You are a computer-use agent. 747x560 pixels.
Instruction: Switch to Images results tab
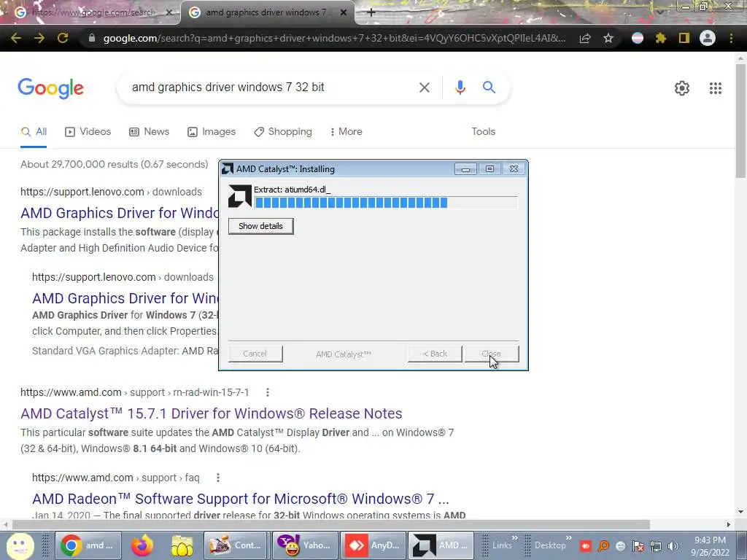coord(212,132)
